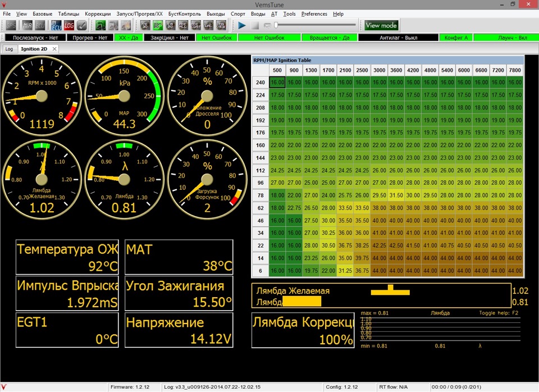The image size is (539, 392).
Task: Click the red LOG toolbar icon
Action: click(68, 25)
